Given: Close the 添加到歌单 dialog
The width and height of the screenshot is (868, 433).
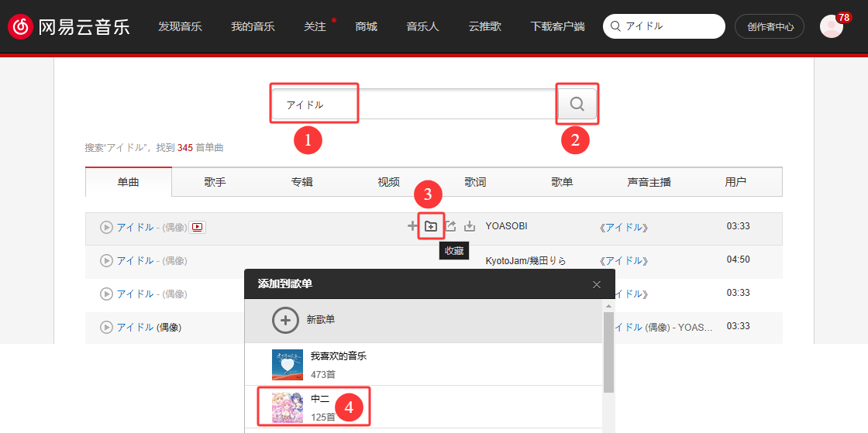Looking at the screenshot, I should 597,284.
